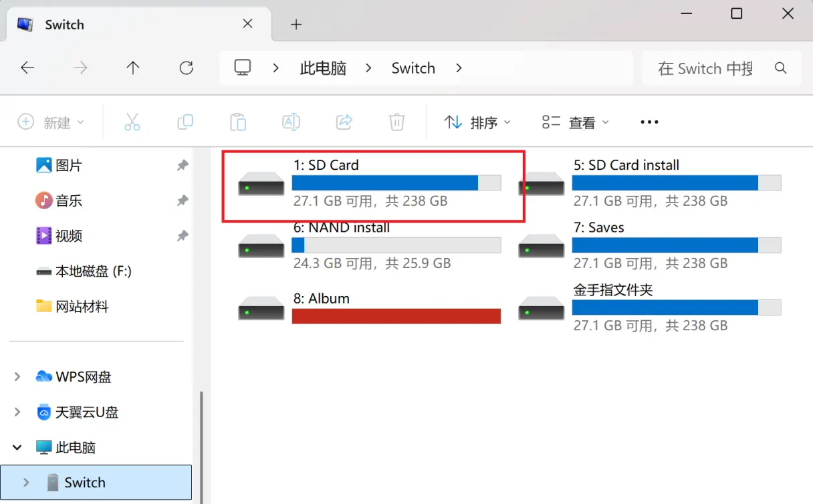Click the chevron after 此电脑 in the address bar
The height and width of the screenshot is (504, 813).
click(369, 68)
